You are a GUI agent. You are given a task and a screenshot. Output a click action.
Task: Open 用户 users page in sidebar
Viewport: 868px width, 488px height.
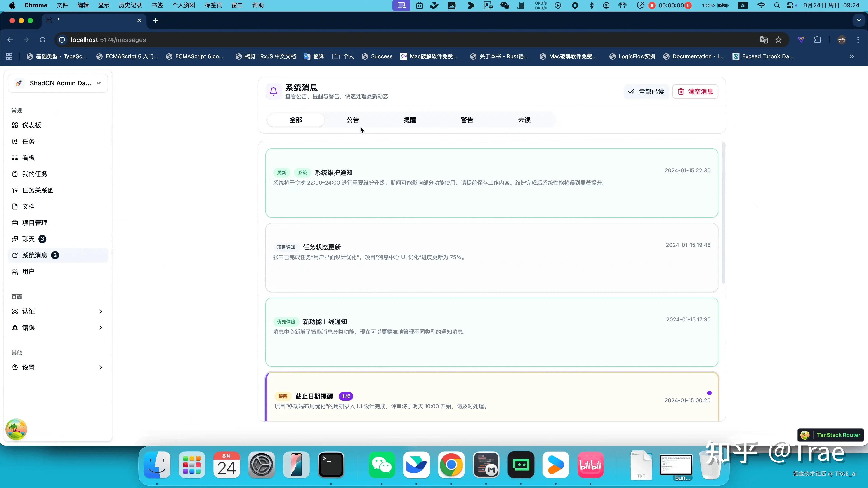pyautogui.click(x=28, y=271)
